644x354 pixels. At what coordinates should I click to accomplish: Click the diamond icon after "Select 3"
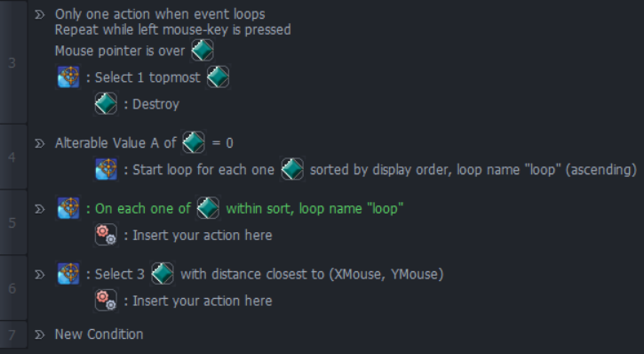[x=163, y=274]
